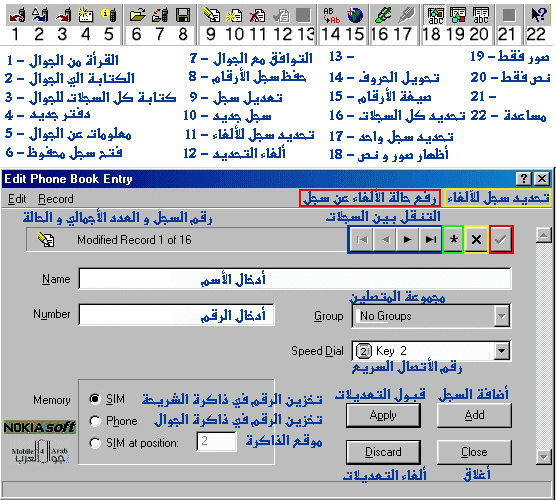556x500 pixels.
Task: Click the asterisk new record button
Action: (x=453, y=239)
